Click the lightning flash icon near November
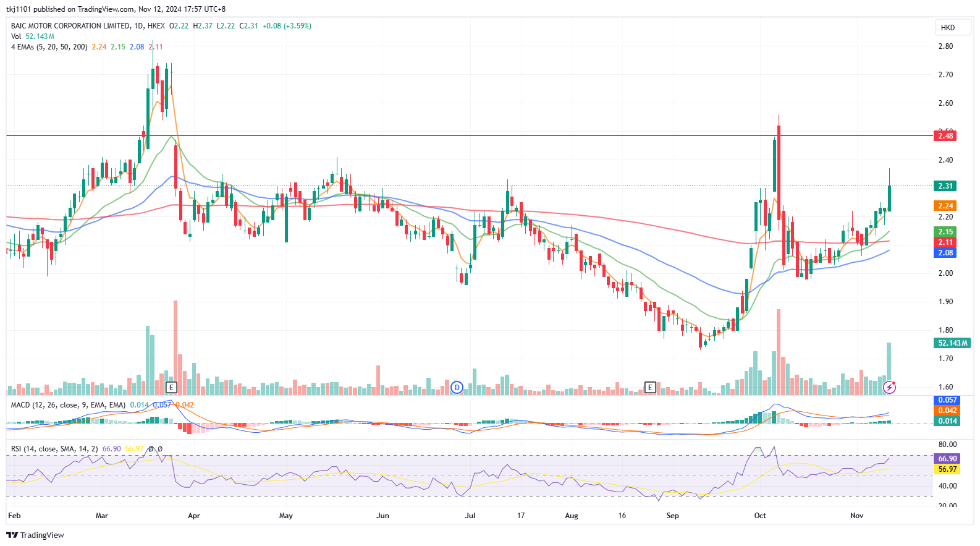Image resolution: width=980 pixels, height=546 pixels. tap(890, 388)
